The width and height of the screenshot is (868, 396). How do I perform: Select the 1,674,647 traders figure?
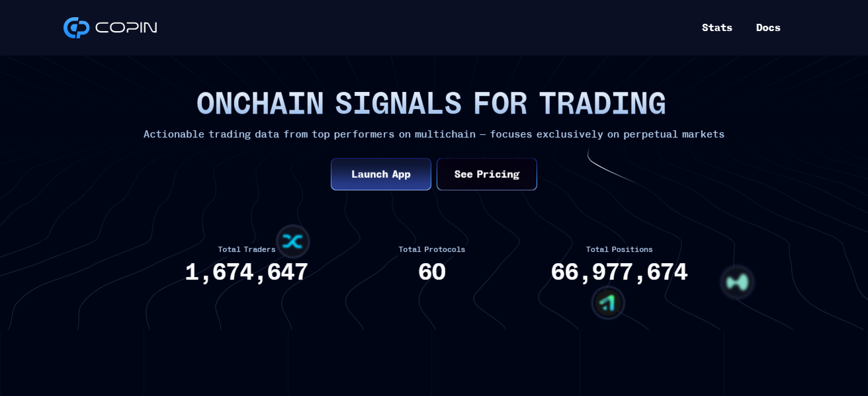[x=246, y=272]
